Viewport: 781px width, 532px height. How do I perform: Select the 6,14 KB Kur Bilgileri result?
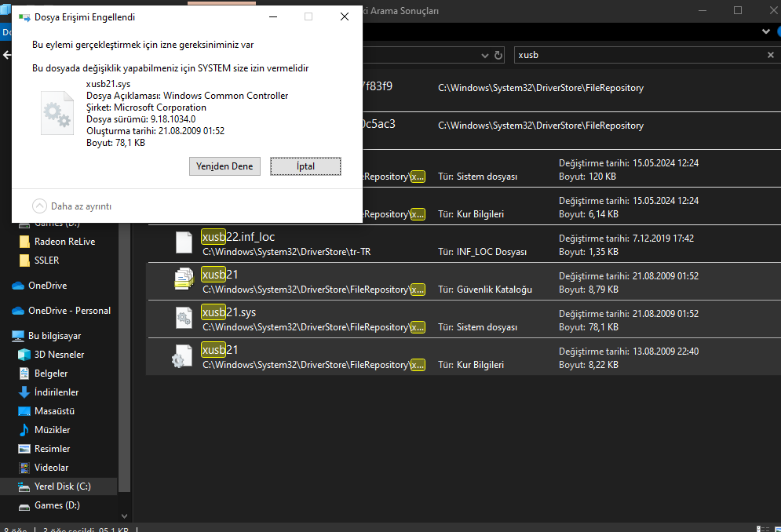(x=571, y=206)
